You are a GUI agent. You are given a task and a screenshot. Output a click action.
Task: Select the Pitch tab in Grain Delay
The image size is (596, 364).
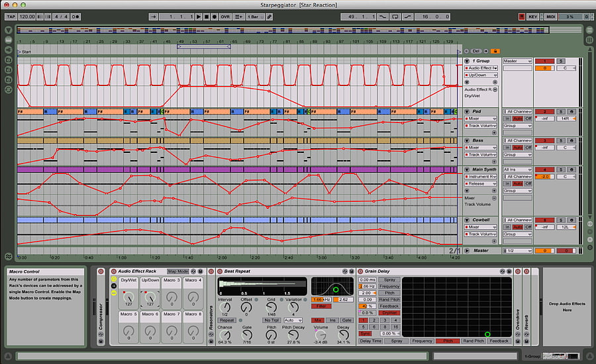[x=448, y=341]
